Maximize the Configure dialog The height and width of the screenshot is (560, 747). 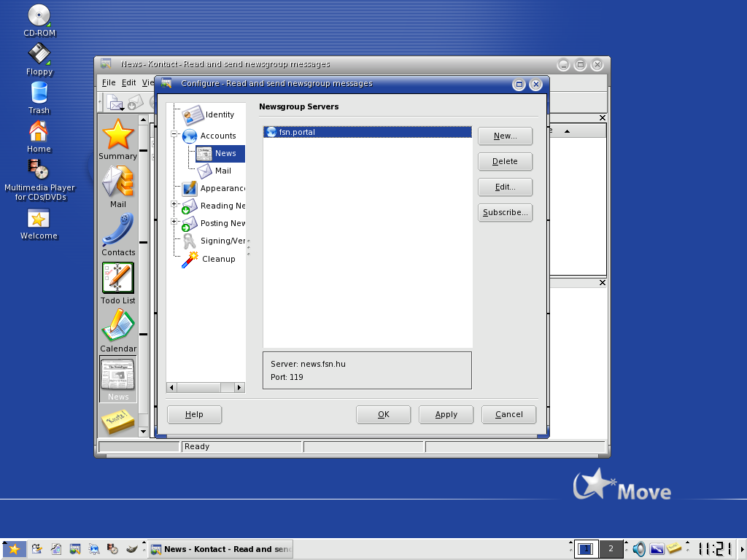tap(519, 85)
